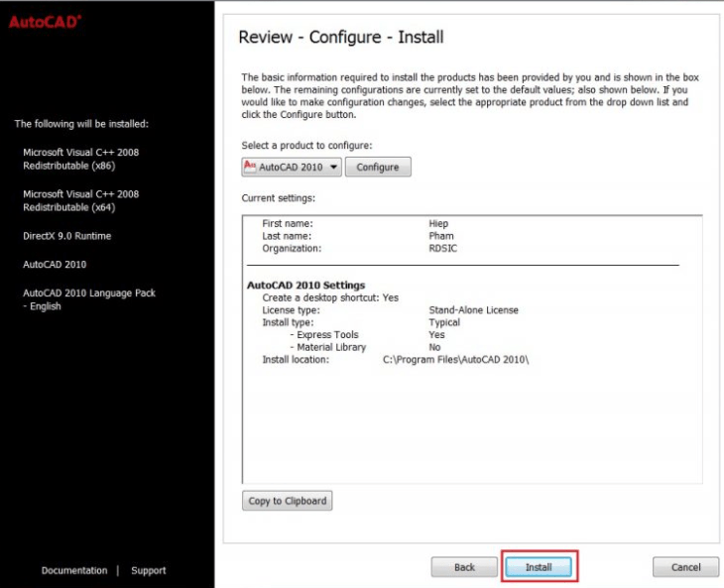Cancel the installation
724x588 pixels.
pos(685,567)
